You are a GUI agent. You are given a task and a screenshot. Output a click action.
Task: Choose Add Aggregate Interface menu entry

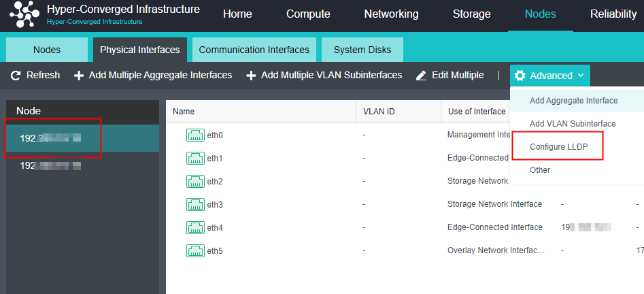tap(573, 101)
